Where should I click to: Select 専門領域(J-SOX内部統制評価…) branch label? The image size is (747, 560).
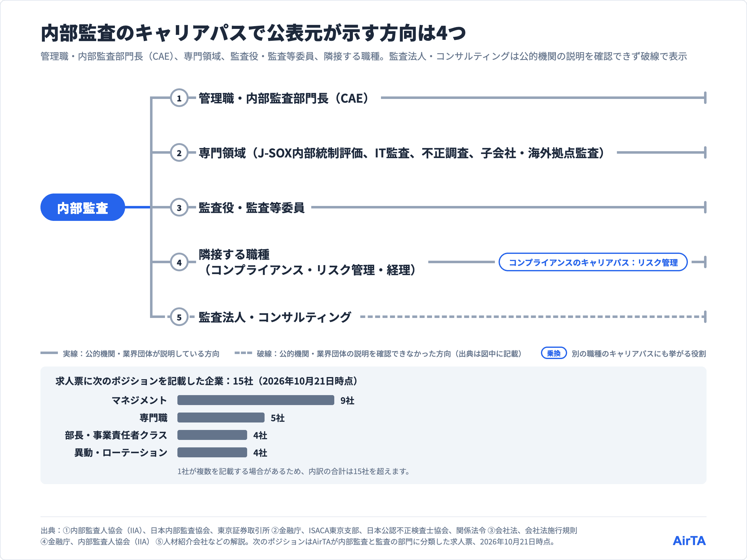point(402,153)
